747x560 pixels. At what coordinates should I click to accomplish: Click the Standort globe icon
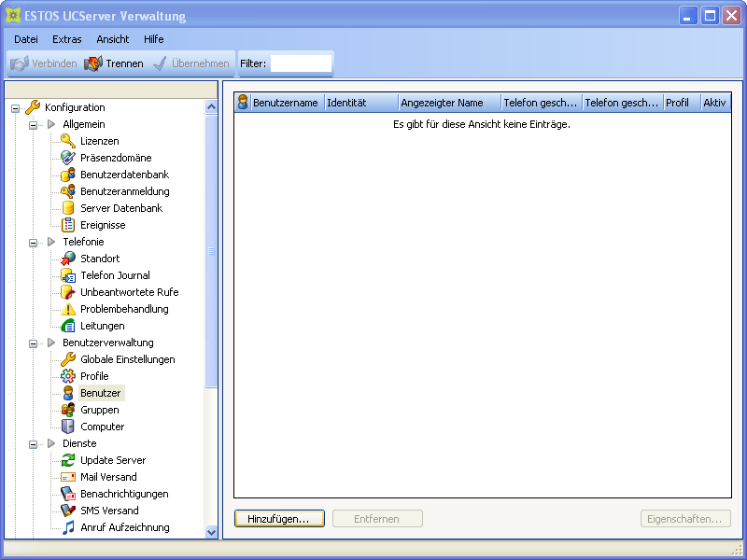coord(68,259)
